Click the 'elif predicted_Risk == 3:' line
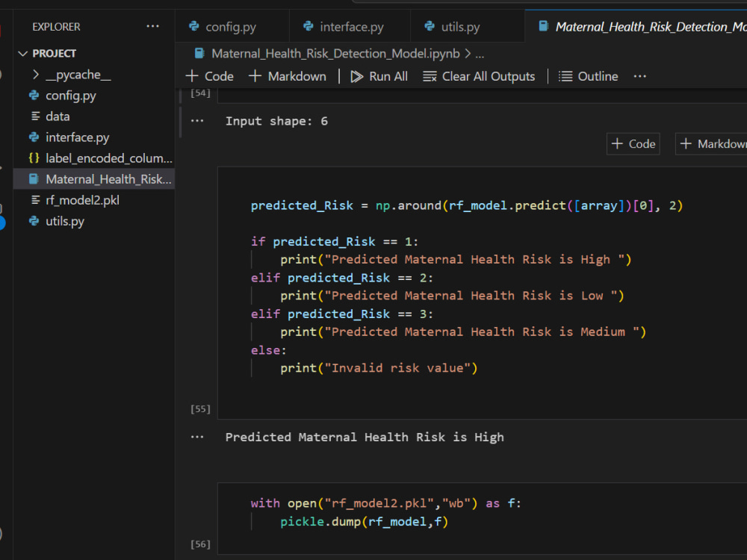 342,314
